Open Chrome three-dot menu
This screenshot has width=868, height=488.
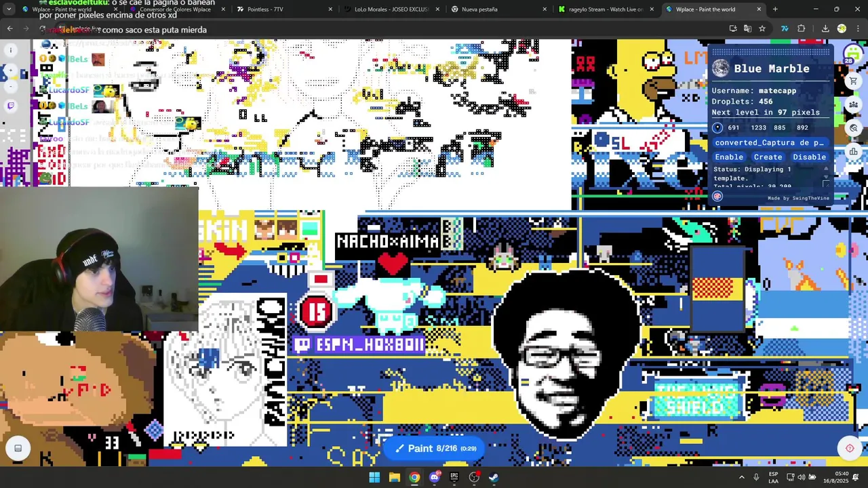(858, 28)
